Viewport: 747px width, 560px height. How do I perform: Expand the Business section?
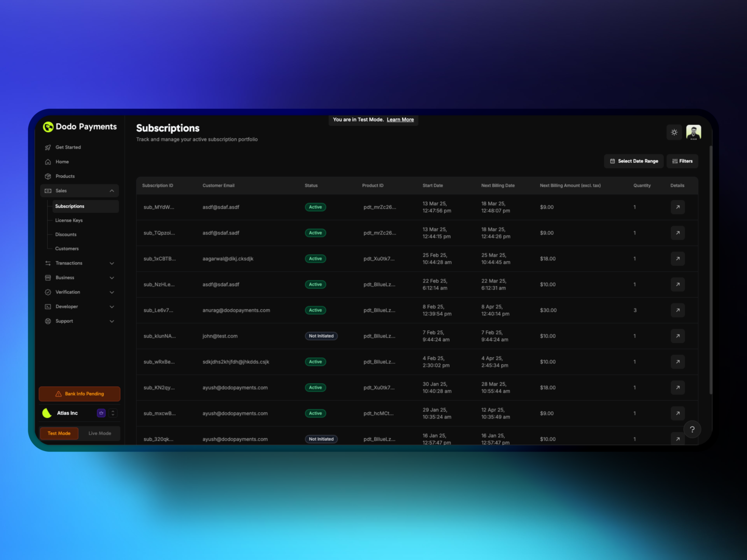[79, 278]
